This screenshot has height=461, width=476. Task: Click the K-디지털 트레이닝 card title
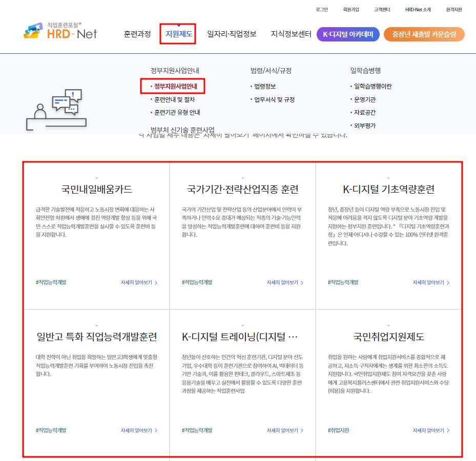(x=240, y=337)
